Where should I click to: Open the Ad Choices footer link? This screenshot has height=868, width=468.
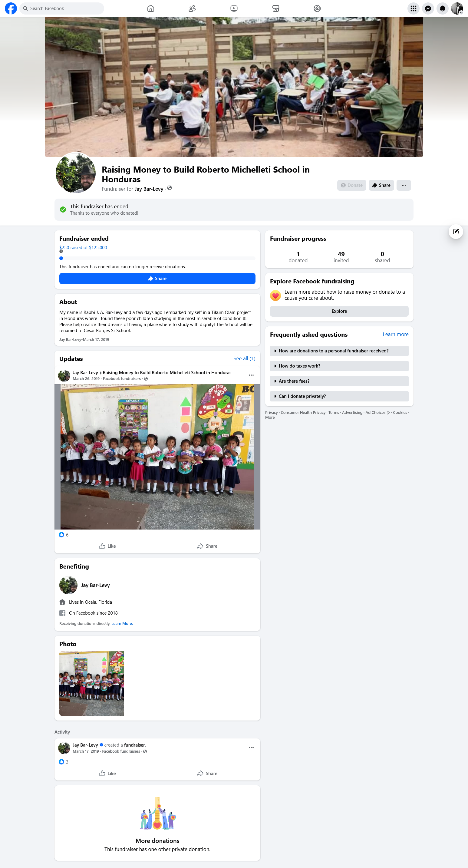pyautogui.click(x=378, y=412)
